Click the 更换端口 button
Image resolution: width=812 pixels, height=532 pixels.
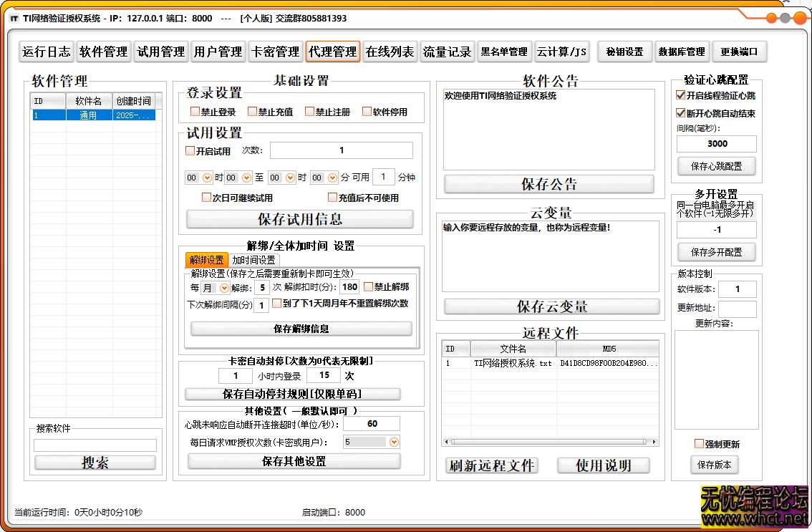coord(740,51)
